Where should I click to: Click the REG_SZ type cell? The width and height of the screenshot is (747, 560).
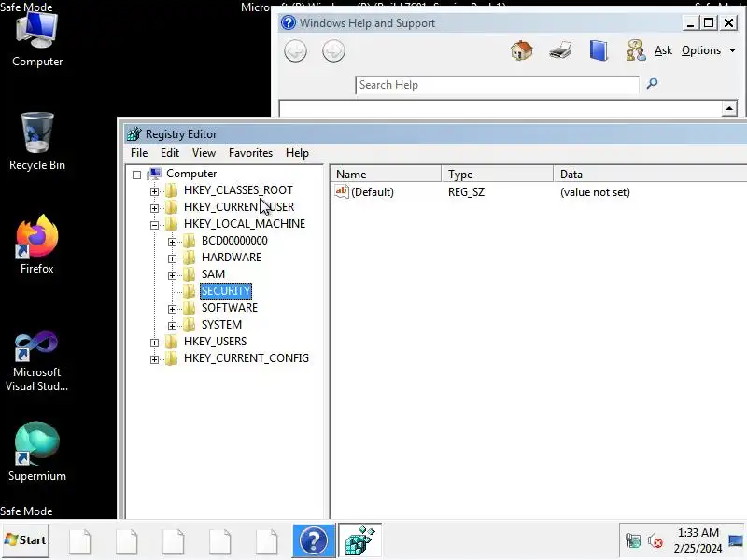coord(466,192)
